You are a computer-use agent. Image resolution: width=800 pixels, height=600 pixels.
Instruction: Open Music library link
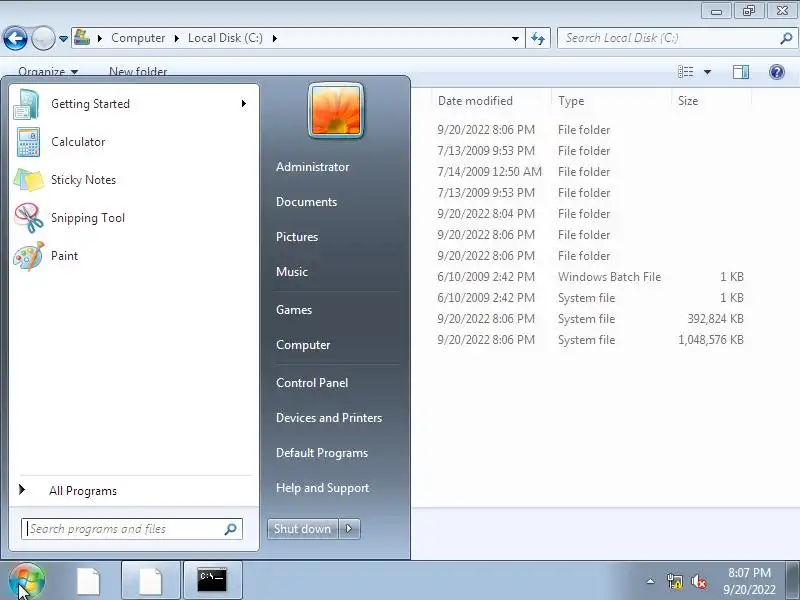[x=291, y=272]
